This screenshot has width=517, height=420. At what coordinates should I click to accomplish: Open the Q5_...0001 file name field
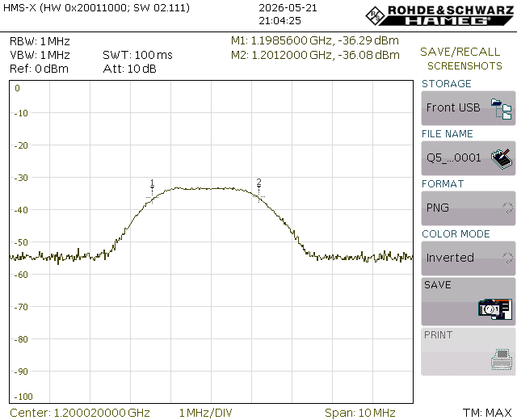click(x=469, y=158)
